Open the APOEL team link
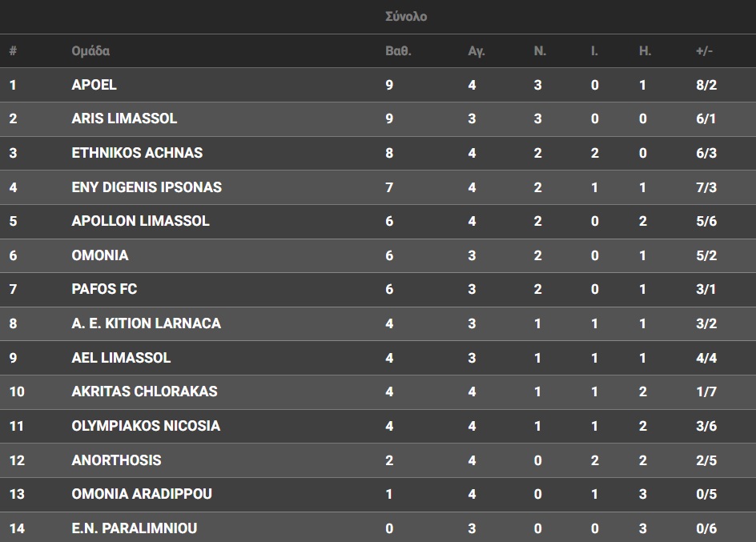Image resolution: width=756 pixels, height=542 pixels. coord(94,85)
